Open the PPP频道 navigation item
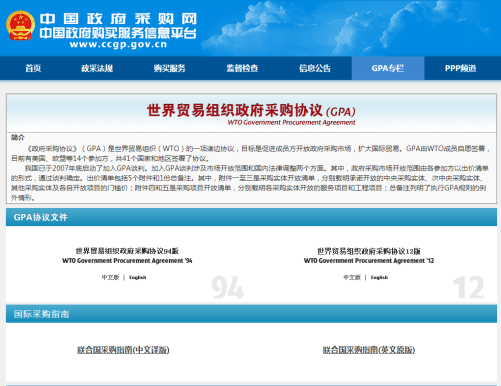 460,68
